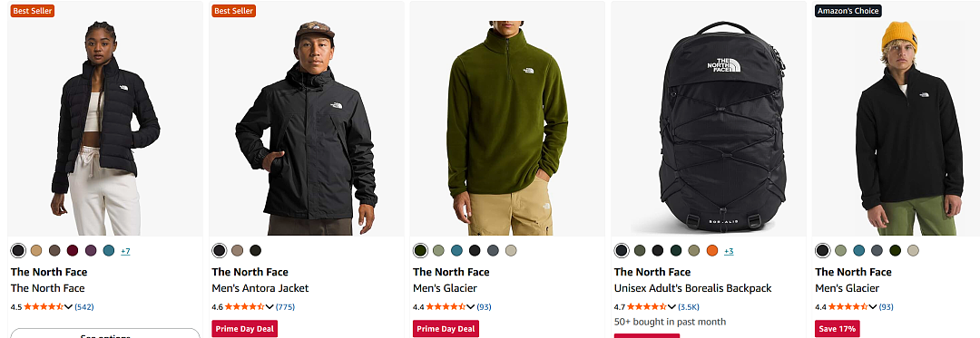Expand rating chevron on Borealis Backpack
Viewport: 980px width, 338px height.
tap(671, 307)
